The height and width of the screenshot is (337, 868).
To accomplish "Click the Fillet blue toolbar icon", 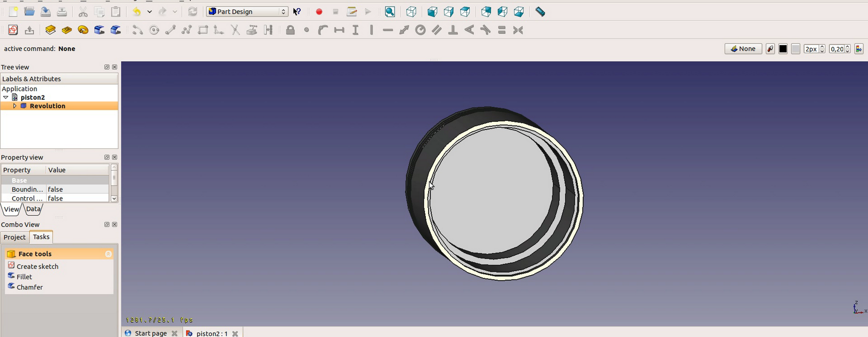I will tap(99, 30).
